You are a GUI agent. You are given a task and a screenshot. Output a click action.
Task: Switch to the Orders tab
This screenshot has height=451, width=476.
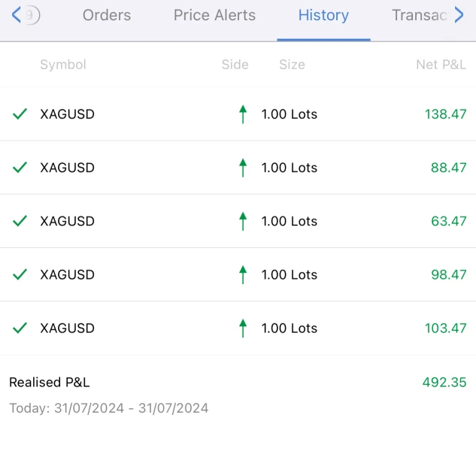click(x=107, y=15)
